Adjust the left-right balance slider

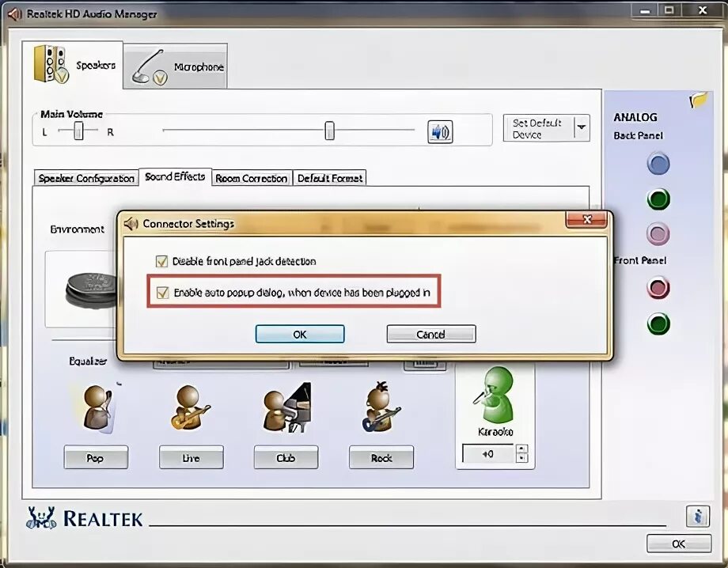point(78,131)
